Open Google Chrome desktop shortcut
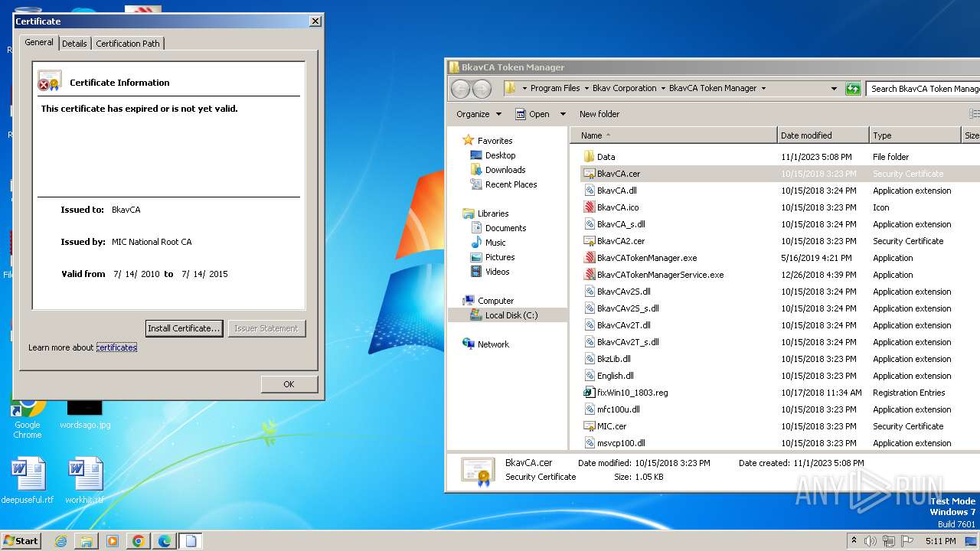Screen dimensions: 980x551 tap(28, 417)
